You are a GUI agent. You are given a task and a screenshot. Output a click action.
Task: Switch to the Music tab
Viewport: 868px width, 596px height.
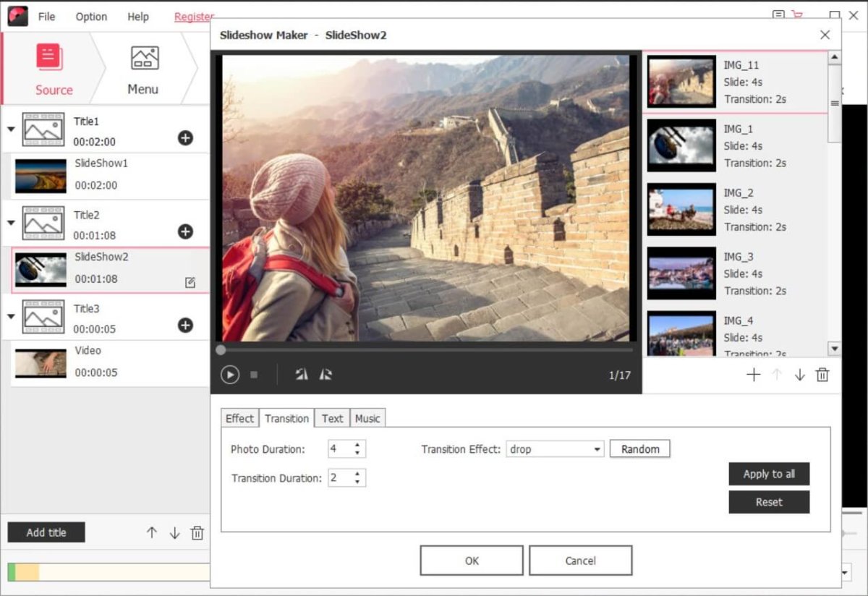(x=367, y=418)
